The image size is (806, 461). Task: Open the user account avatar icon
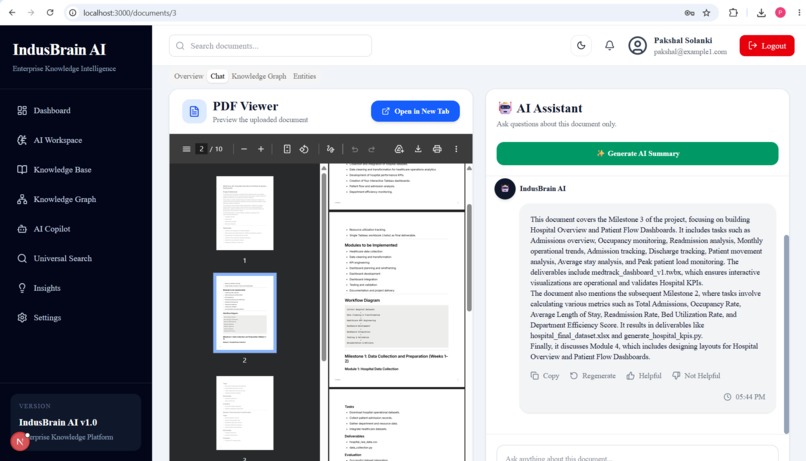(637, 46)
